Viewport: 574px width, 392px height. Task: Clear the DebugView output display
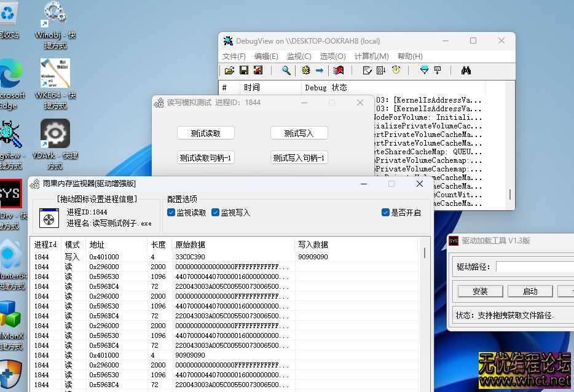[x=258, y=70]
